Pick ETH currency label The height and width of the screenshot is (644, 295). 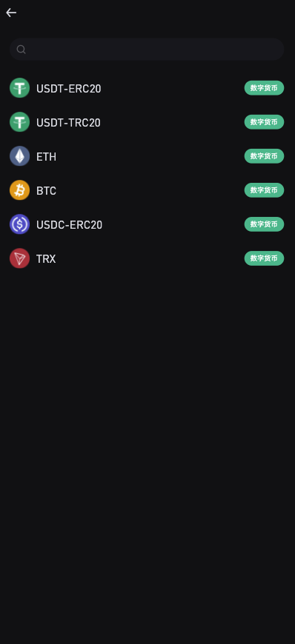pos(46,156)
